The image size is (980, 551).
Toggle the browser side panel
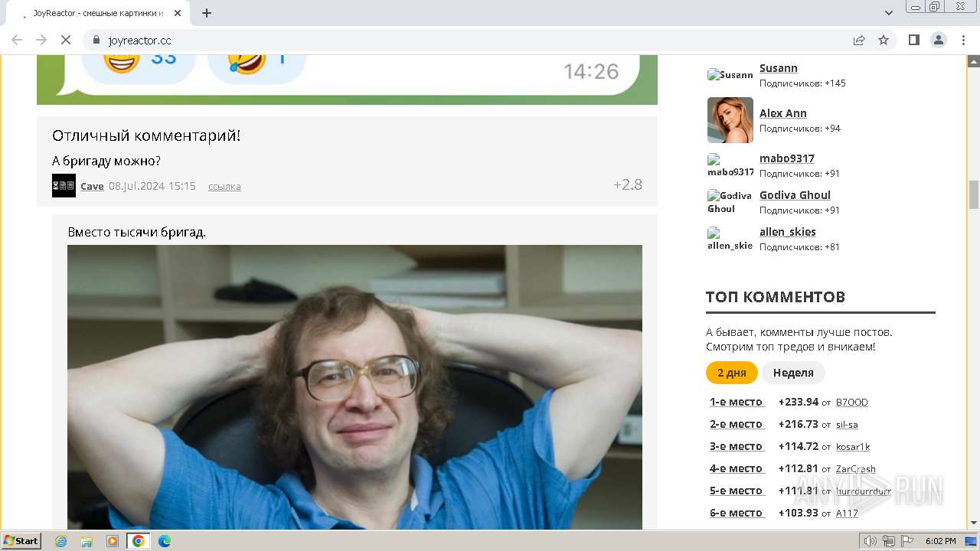coord(913,40)
